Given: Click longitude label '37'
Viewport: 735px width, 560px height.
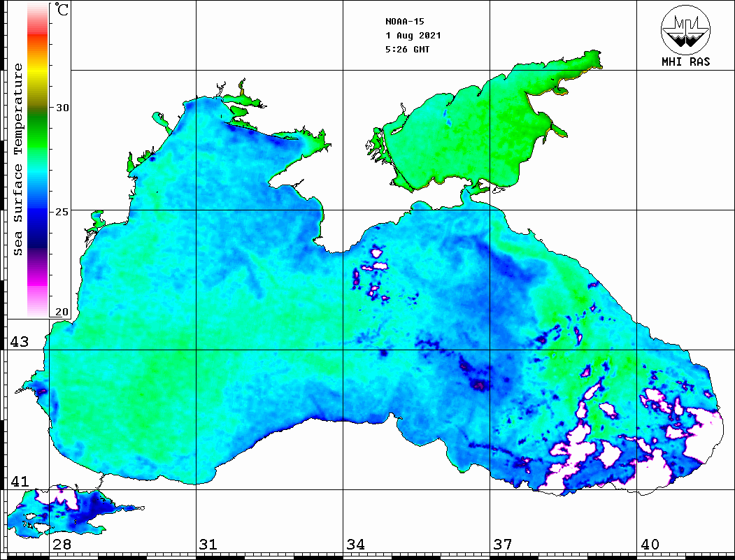Looking at the screenshot, I should (503, 544).
